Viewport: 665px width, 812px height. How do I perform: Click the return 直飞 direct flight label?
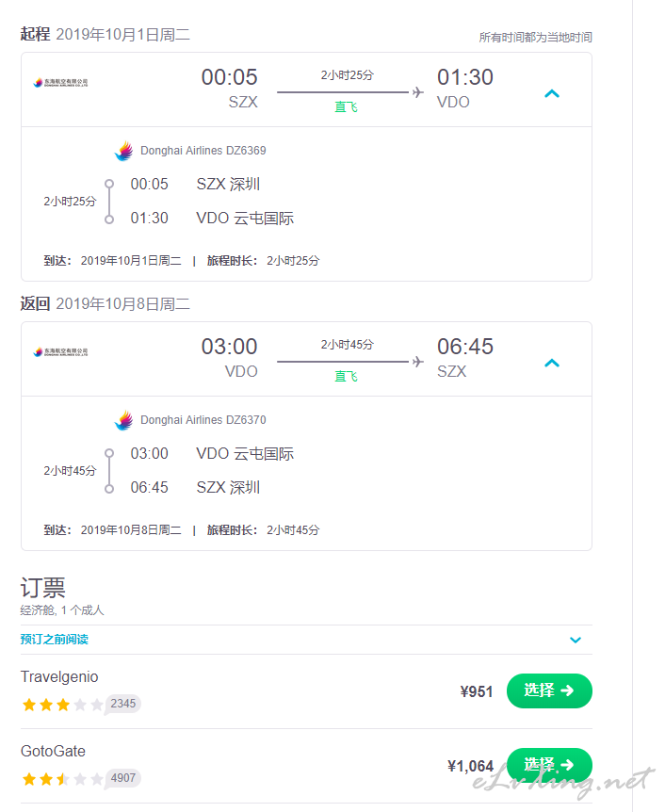click(x=346, y=377)
